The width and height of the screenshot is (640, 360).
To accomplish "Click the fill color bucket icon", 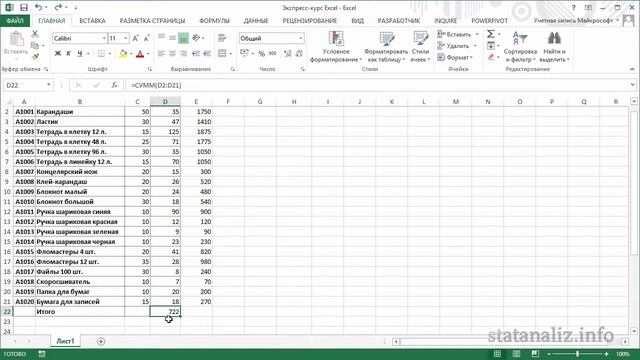I will click(123, 53).
